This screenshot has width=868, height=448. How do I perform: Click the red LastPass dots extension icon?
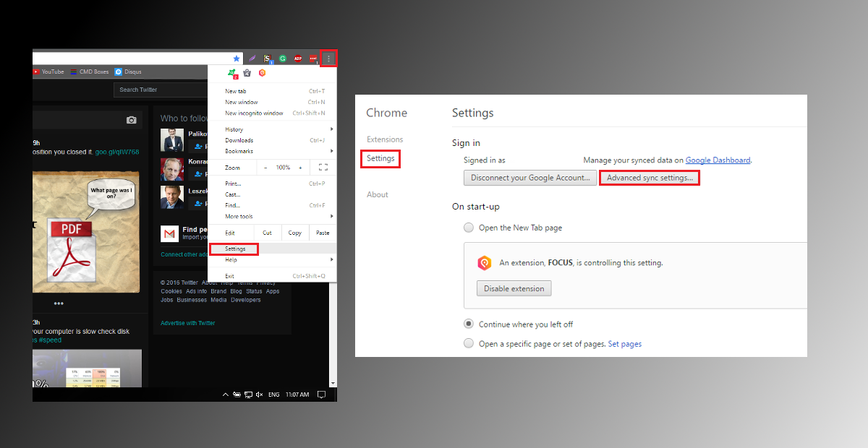click(313, 59)
